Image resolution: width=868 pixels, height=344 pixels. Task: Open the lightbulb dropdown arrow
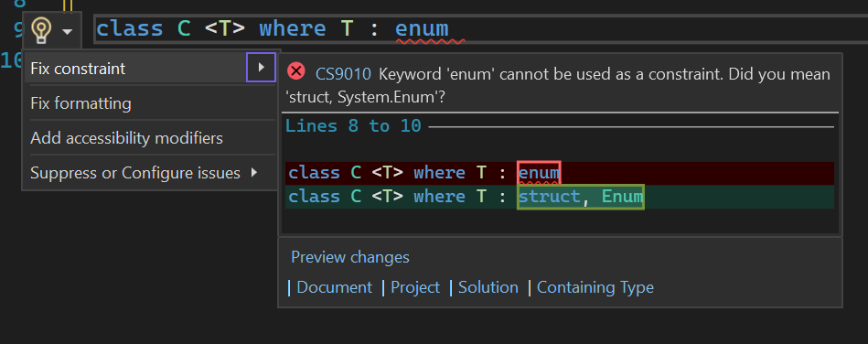(x=68, y=32)
